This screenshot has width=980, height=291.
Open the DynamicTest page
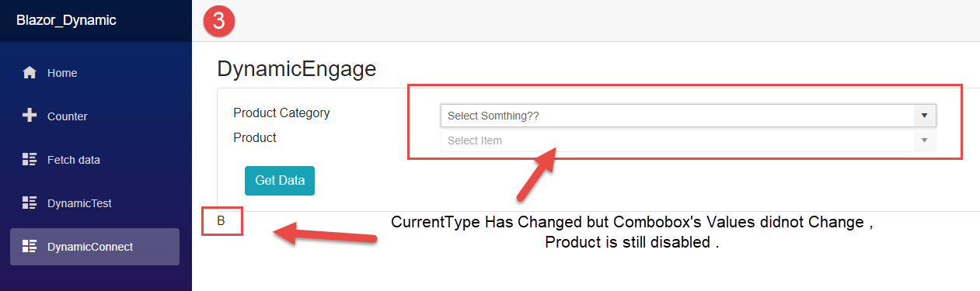[x=95, y=203]
